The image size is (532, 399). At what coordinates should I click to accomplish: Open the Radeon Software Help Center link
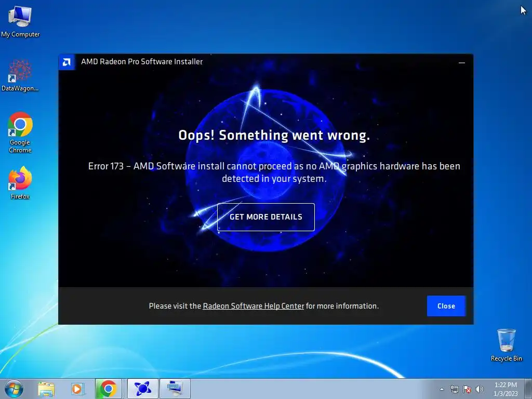tap(253, 306)
